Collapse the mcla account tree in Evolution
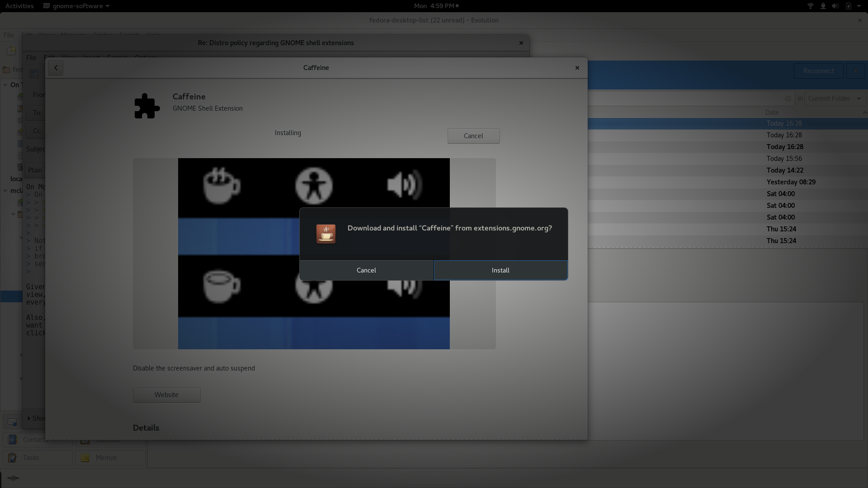Screen dimensions: 868x488 click(x=5, y=191)
